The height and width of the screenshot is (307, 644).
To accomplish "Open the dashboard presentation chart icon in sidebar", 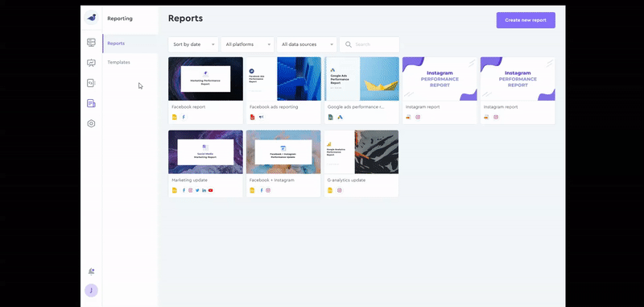I will pyautogui.click(x=91, y=63).
